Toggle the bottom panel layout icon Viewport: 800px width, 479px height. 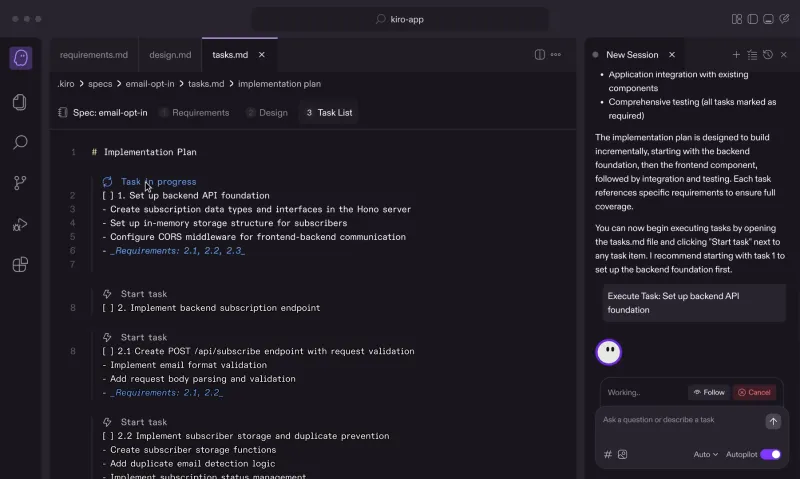[x=768, y=19]
